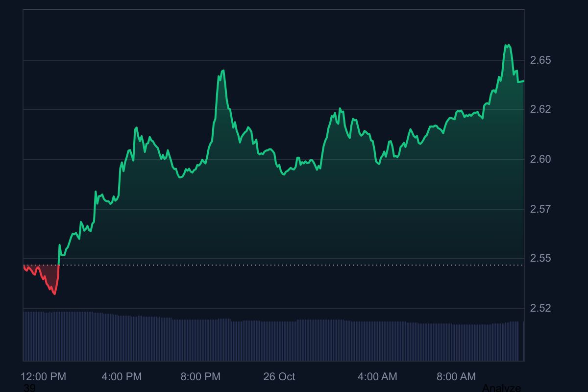The width and height of the screenshot is (588, 392).
Task: Click the highest green peak above 2.65
Action: click(508, 45)
